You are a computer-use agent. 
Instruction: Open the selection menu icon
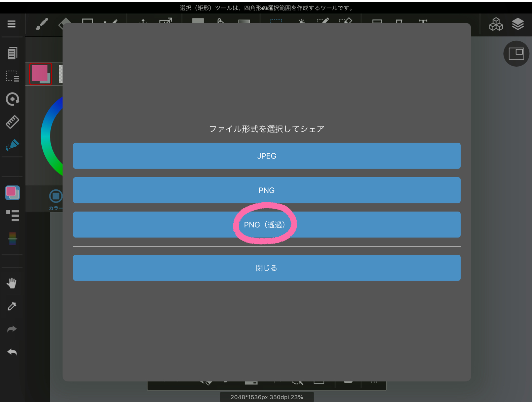coord(12,76)
